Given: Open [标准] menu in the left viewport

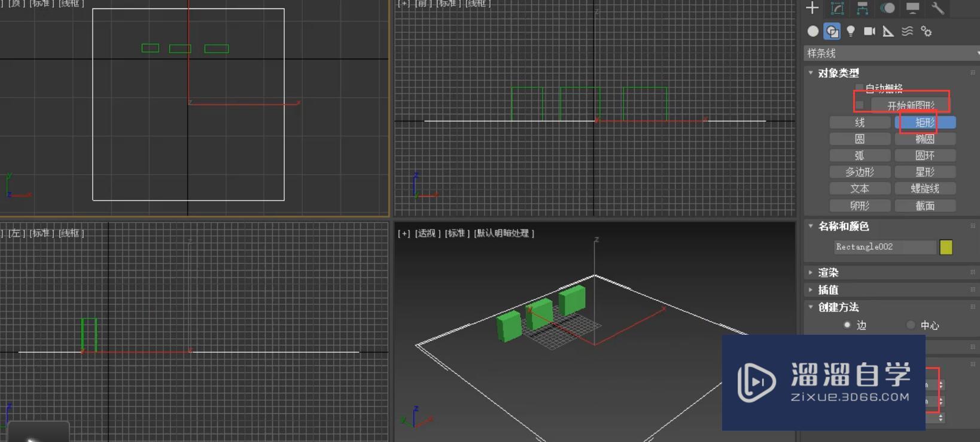Looking at the screenshot, I should click(41, 233).
